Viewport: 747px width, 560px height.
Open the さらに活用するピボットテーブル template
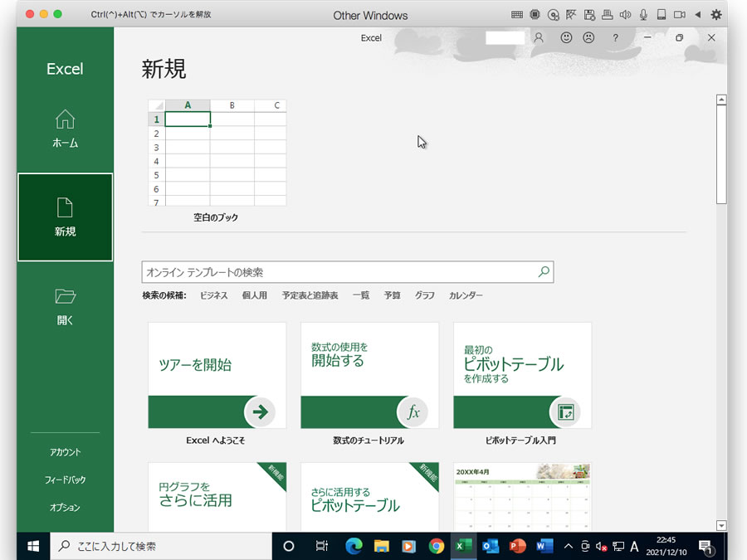tap(369, 496)
